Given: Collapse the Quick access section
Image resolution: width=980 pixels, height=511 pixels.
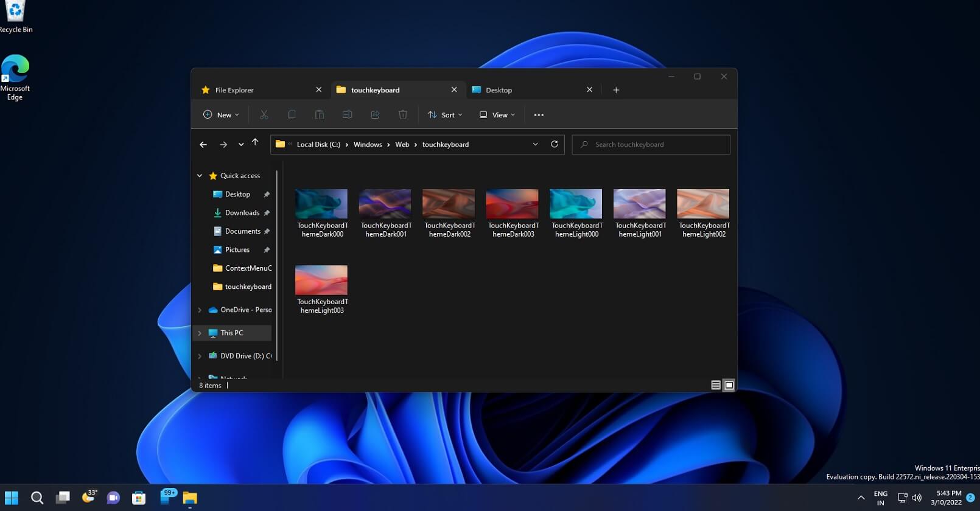Looking at the screenshot, I should pos(200,176).
